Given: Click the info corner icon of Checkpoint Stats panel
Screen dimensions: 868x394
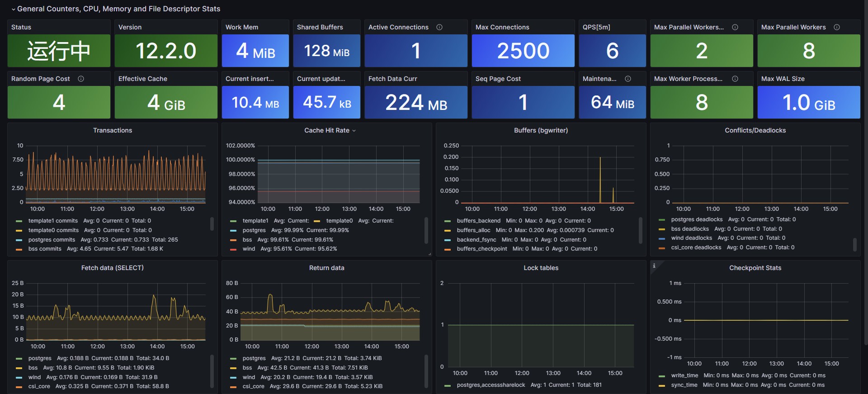Looking at the screenshot, I should [654, 266].
